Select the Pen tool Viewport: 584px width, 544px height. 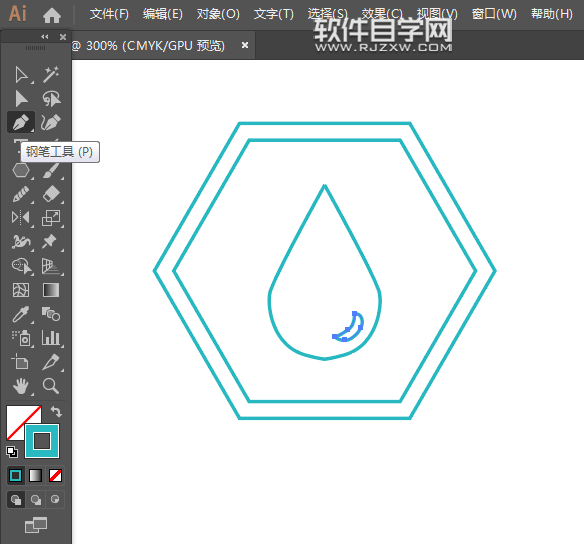click(21, 122)
